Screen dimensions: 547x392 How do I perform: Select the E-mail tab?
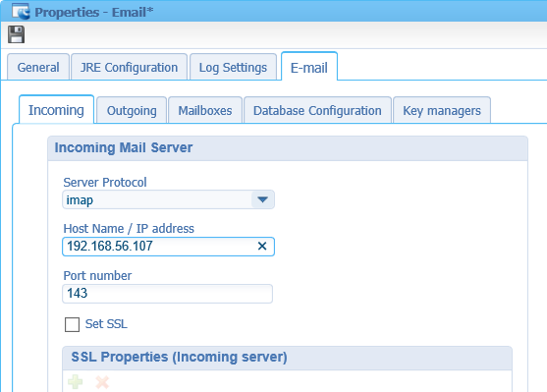309,67
